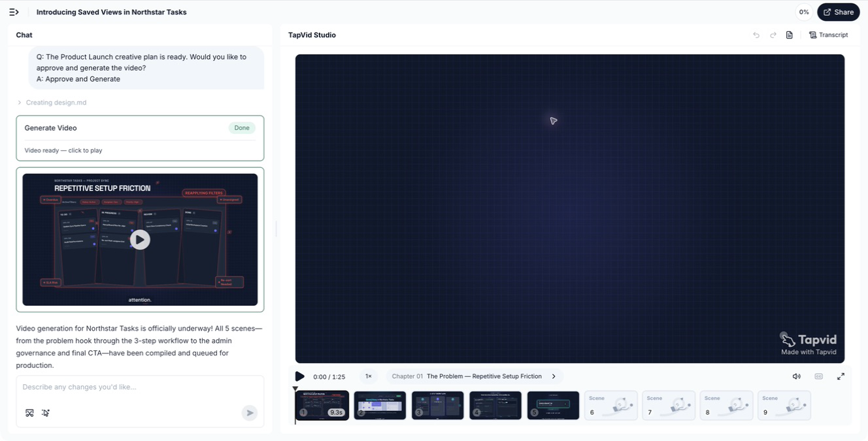Click the scissors screenshot icon in chat input

[x=29, y=413]
